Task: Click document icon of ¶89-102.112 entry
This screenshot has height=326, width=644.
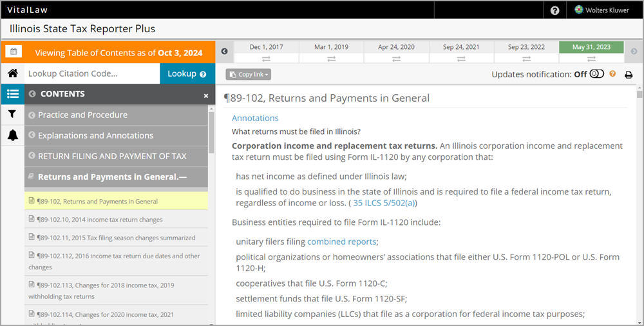Action: (32, 255)
